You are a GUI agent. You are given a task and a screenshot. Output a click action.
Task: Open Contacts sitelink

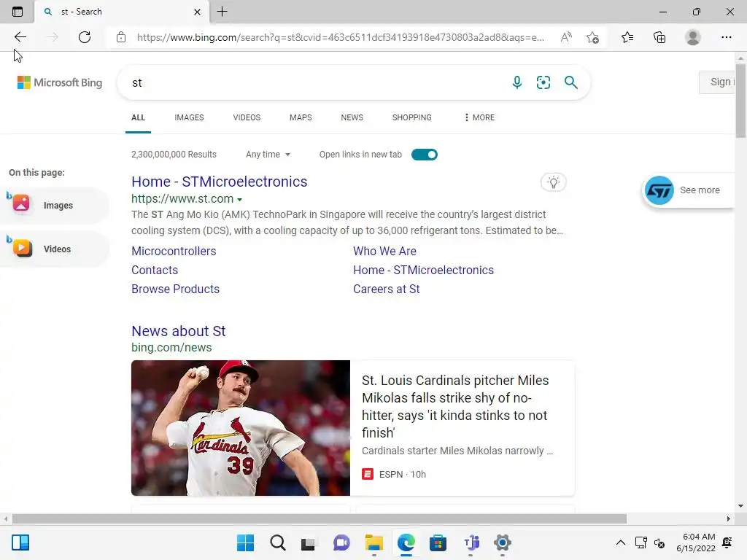click(x=155, y=270)
